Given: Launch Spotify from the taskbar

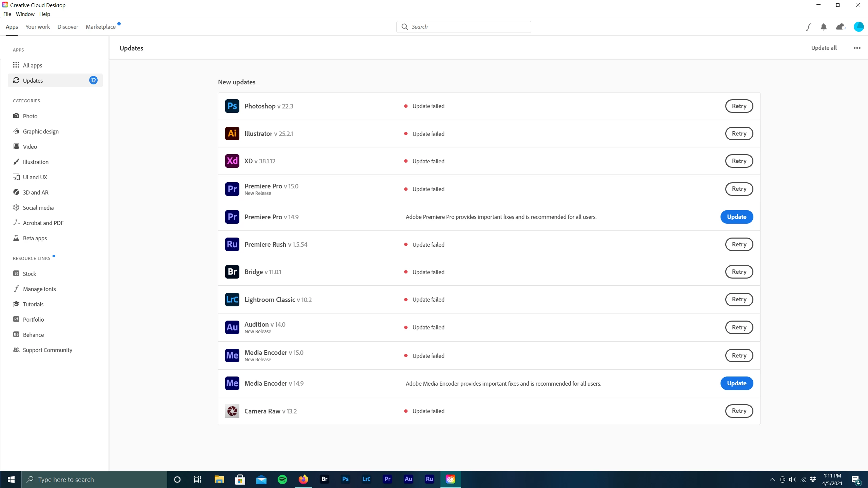Looking at the screenshot, I should tap(282, 479).
